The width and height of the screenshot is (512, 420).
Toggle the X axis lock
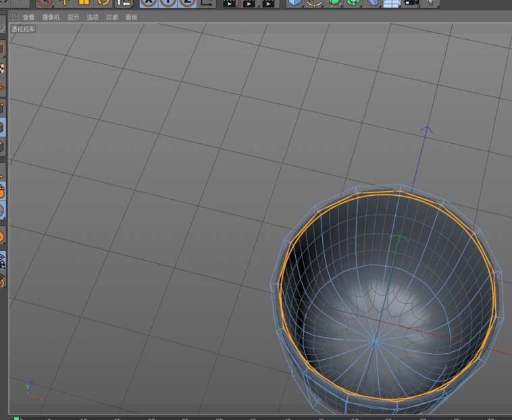click(148, 2)
